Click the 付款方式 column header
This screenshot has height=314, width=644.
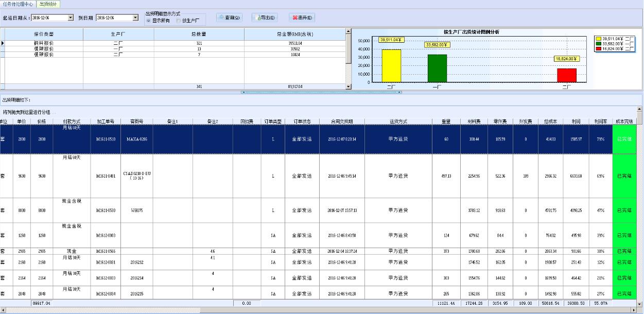click(x=72, y=121)
